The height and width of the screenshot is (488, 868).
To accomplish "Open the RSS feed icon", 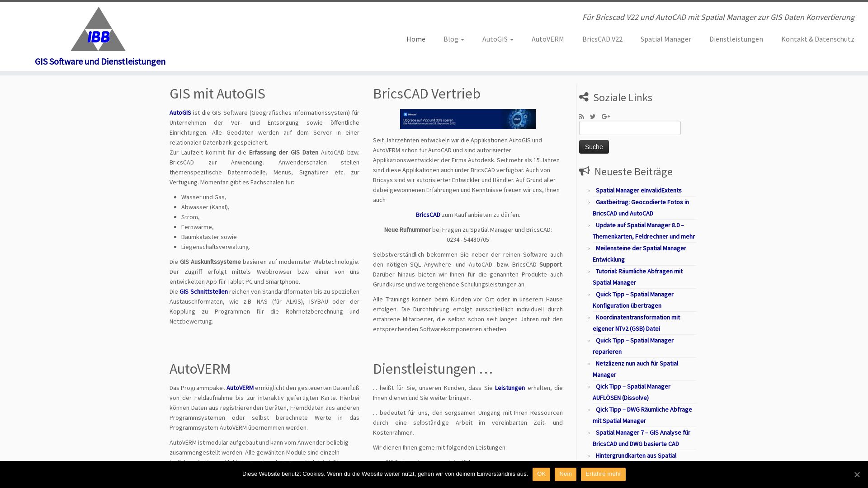I will pos(582,117).
